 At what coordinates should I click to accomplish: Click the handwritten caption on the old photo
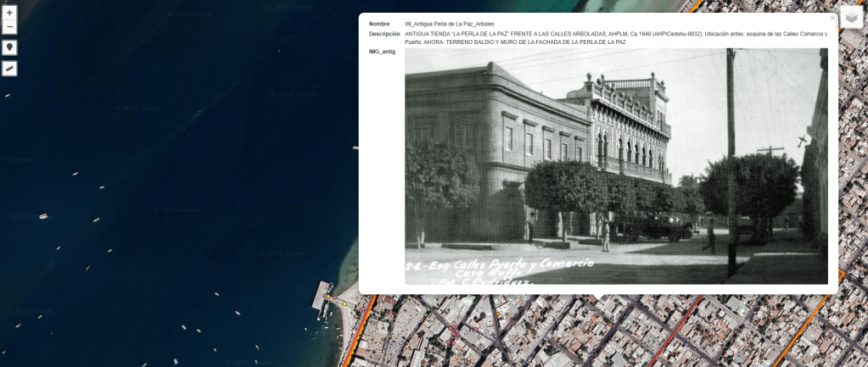click(x=501, y=270)
